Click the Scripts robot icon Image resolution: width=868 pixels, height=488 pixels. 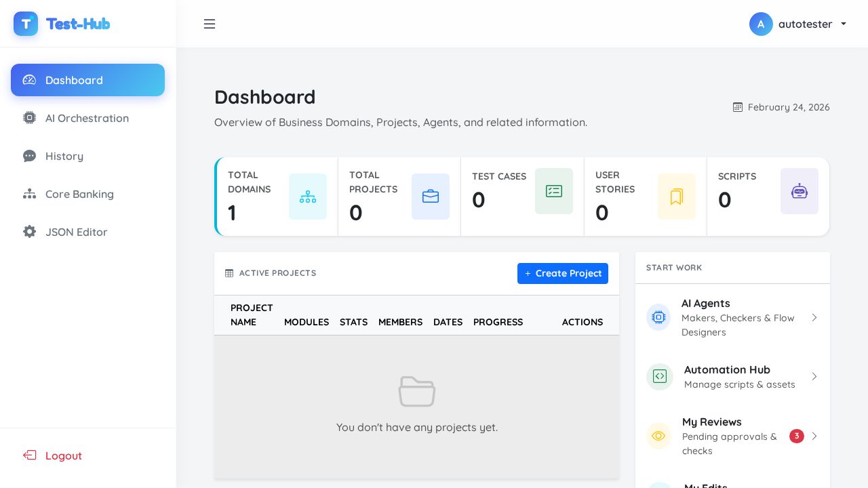[x=800, y=191]
